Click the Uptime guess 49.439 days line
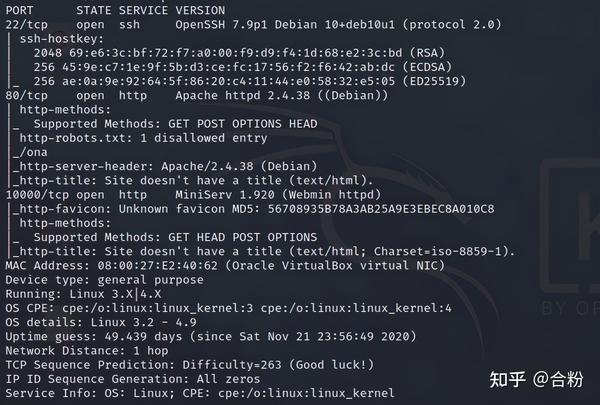Viewport: 600px width, 405px height. [211, 336]
